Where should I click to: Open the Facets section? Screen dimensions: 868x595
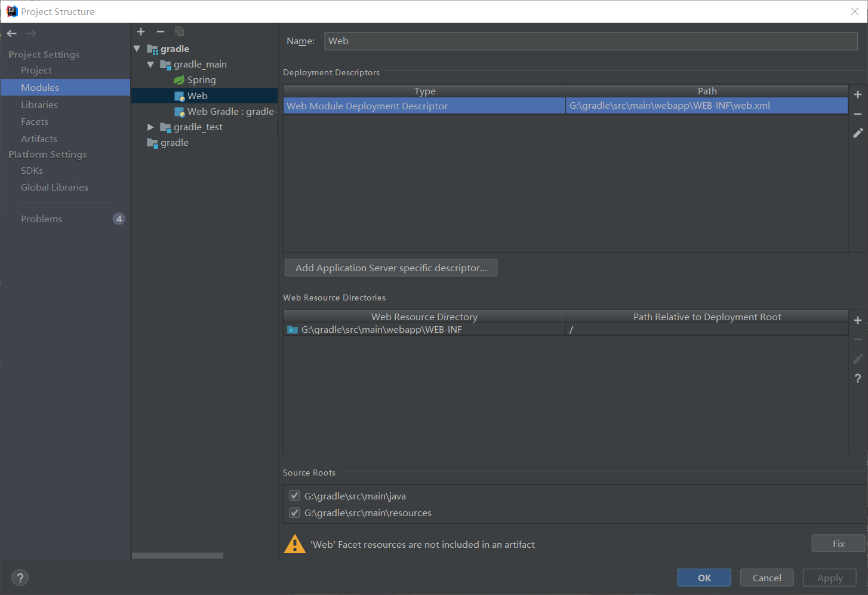34,121
